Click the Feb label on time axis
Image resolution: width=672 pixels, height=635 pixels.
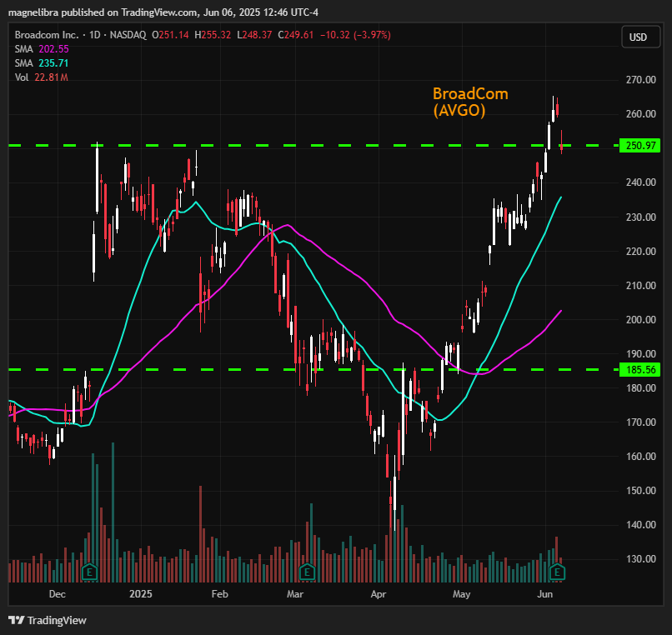point(220,594)
